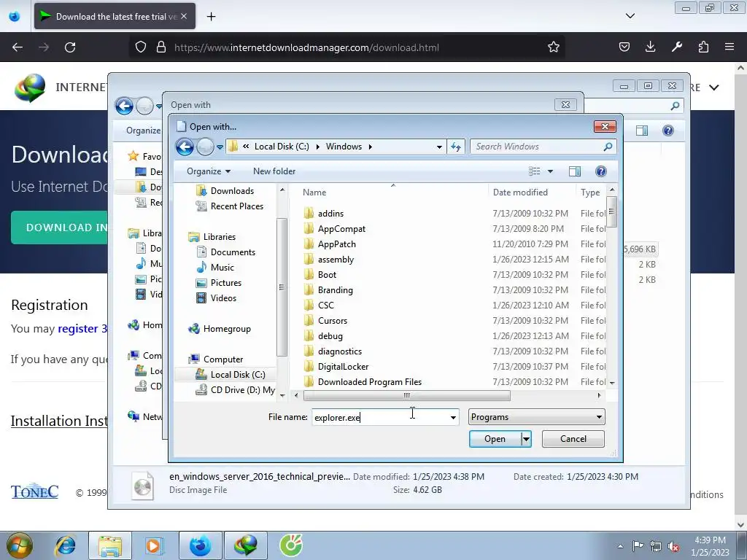747x560 pixels.
Task: Open the Organize menu in file dialog
Action: pyautogui.click(x=208, y=171)
